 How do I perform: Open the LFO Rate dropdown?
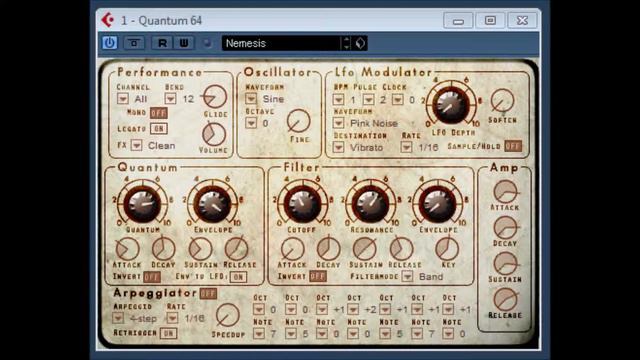406,147
